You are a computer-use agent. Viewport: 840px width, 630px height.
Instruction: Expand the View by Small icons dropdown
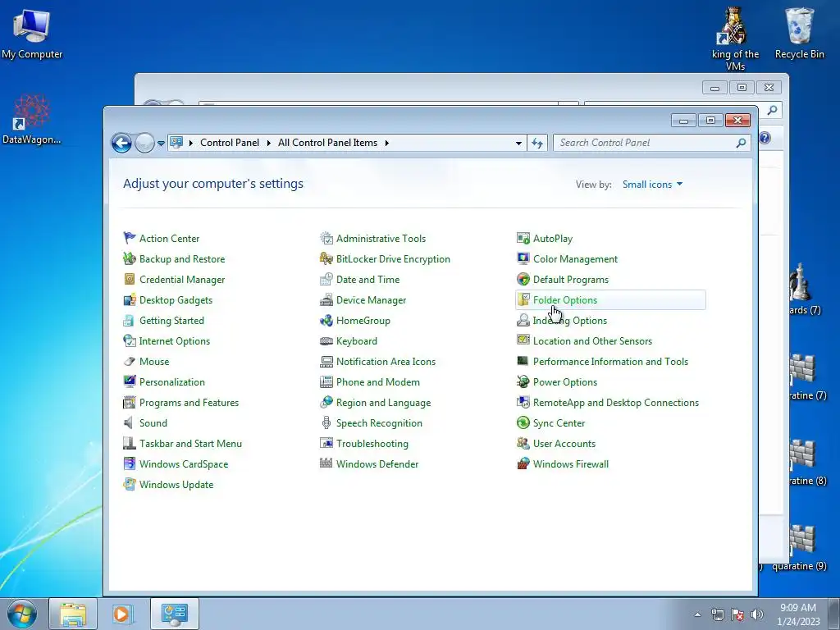pos(652,185)
